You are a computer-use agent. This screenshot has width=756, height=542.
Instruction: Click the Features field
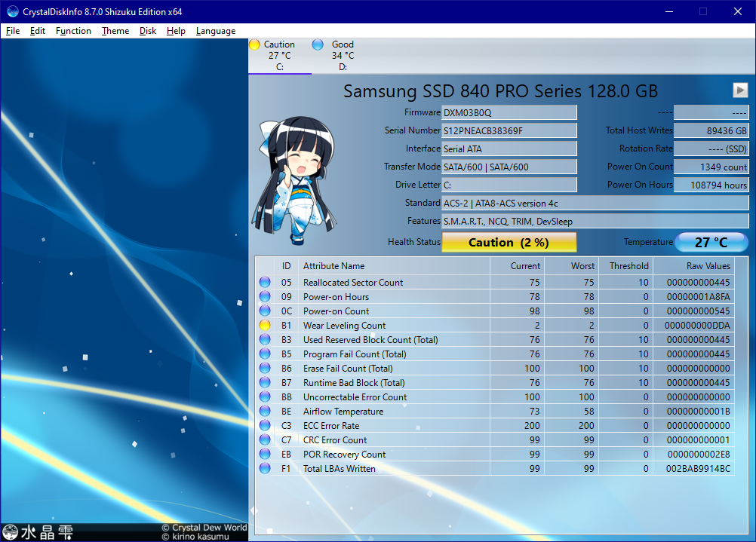[x=595, y=221]
